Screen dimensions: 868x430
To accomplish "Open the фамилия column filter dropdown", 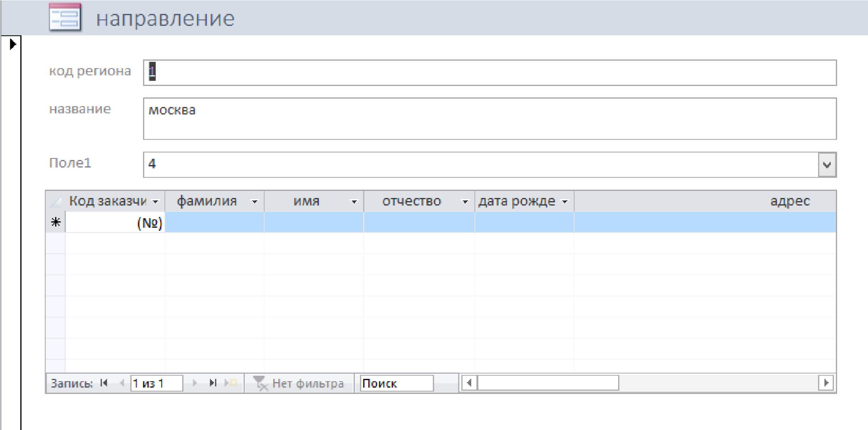I will point(255,202).
